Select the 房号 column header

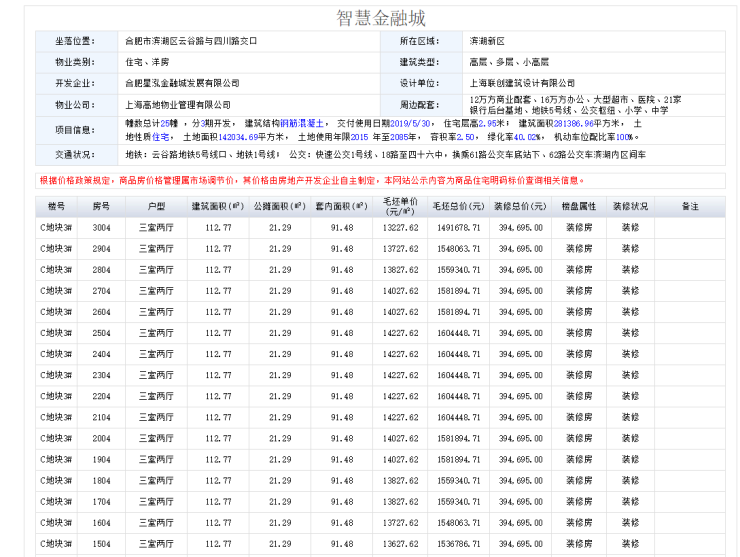pyautogui.click(x=101, y=206)
